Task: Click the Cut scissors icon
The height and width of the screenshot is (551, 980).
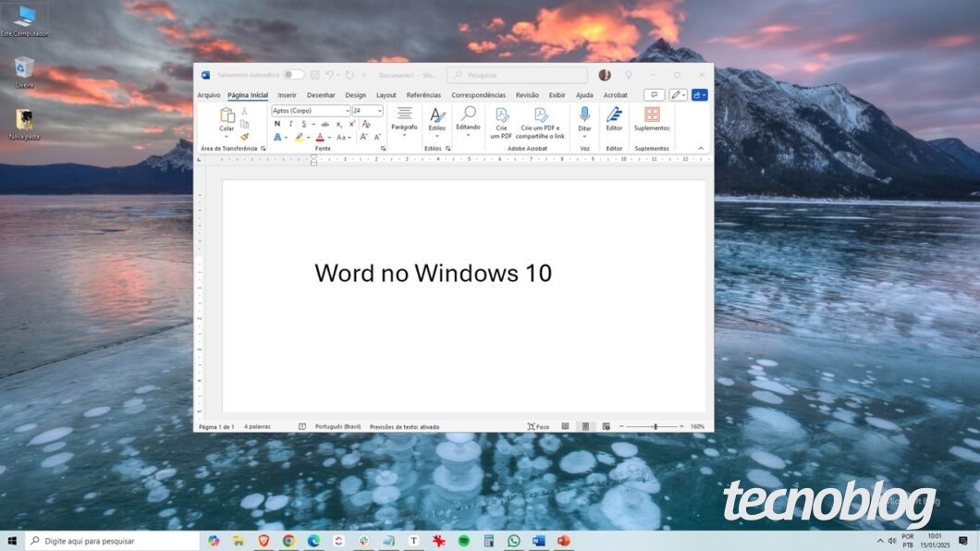Action: [244, 111]
